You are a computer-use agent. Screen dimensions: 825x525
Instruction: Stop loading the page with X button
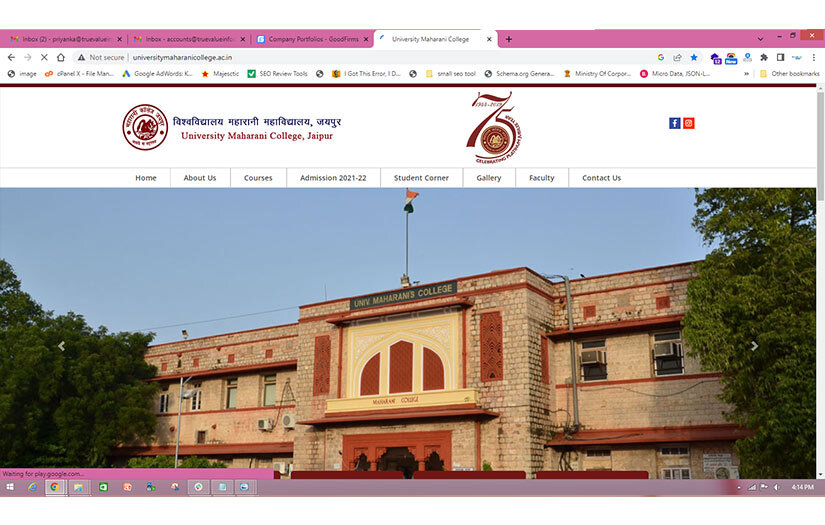[44, 57]
